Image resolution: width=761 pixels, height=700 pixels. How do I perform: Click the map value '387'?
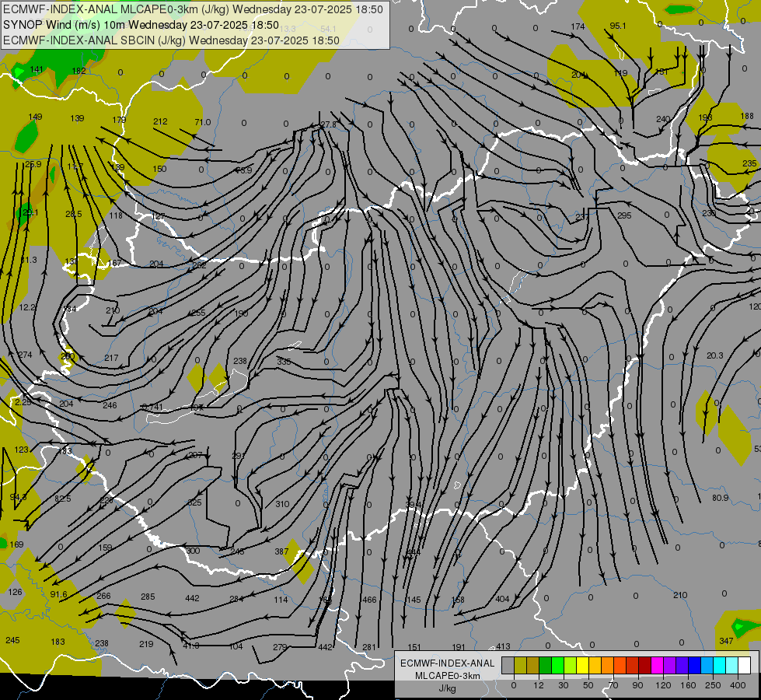pyautogui.click(x=281, y=551)
